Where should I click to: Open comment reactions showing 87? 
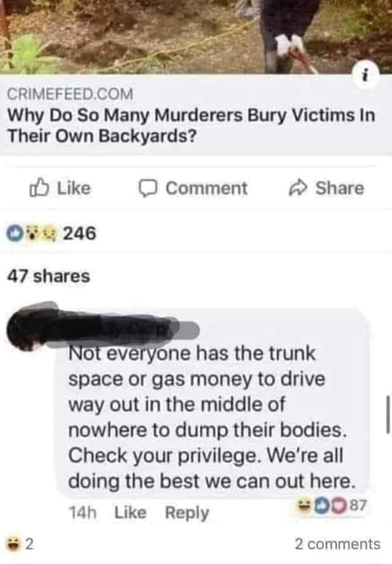[x=330, y=505]
